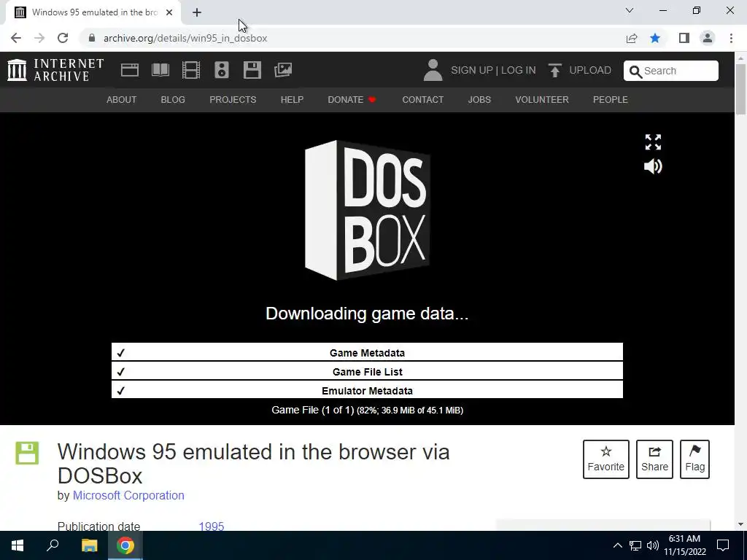This screenshot has height=560, width=747.
Task: Open the Video film strip icon
Action: tap(191, 70)
